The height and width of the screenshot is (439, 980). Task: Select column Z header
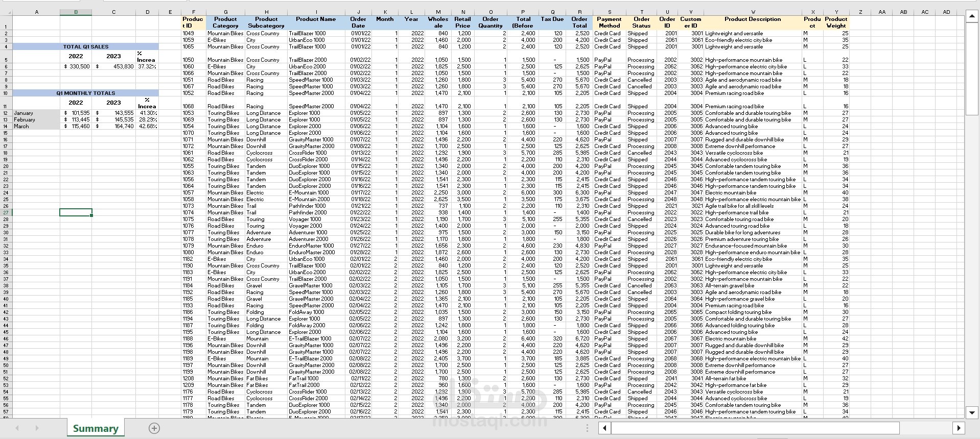pyautogui.click(x=860, y=12)
